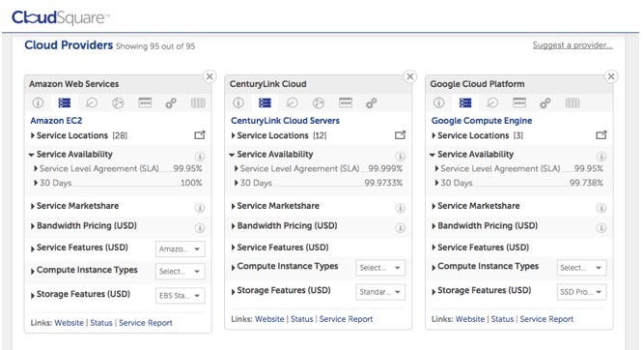The height and width of the screenshot is (350, 644).
Task: Open CenturyLink Status link
Action: click(302, 319)
